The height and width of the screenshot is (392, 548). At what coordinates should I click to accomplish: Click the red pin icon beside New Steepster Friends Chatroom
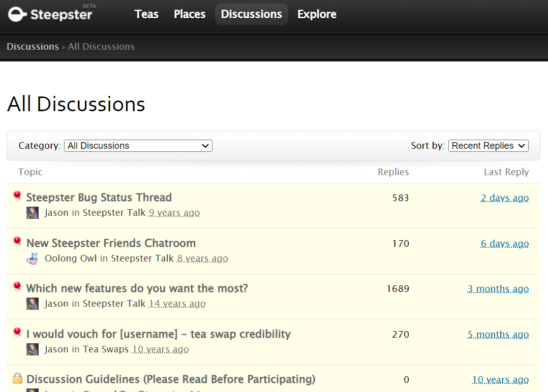point(17,241)
